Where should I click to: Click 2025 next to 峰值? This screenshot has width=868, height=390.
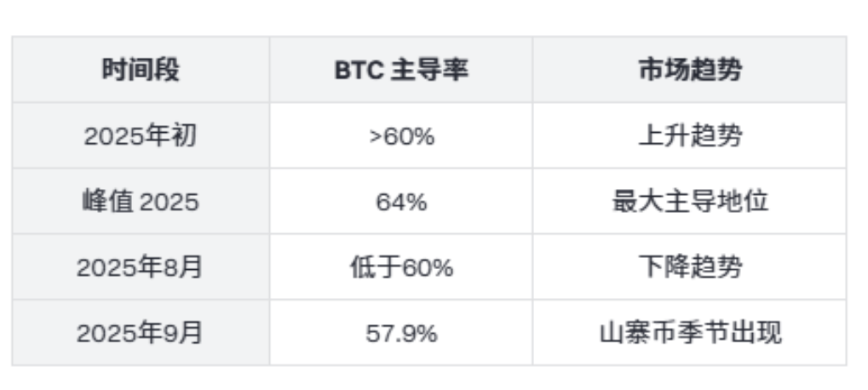169,203
